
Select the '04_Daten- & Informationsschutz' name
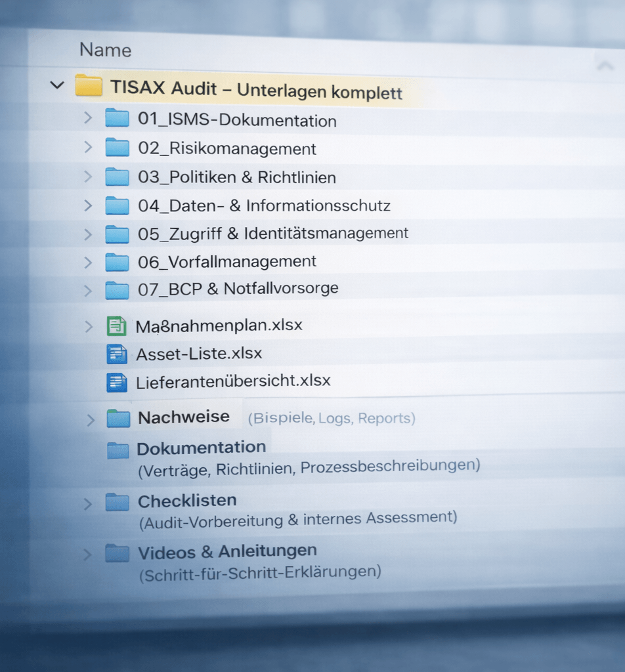point(264,205)
